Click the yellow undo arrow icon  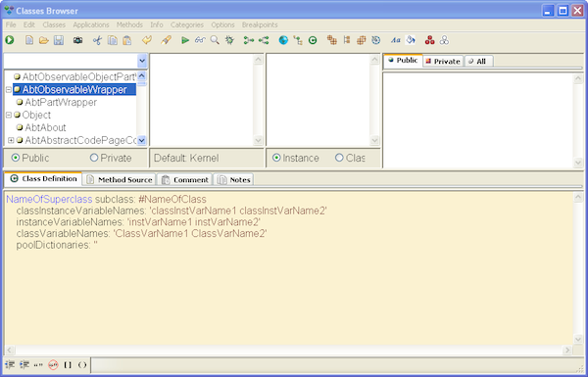coord(147,40)
